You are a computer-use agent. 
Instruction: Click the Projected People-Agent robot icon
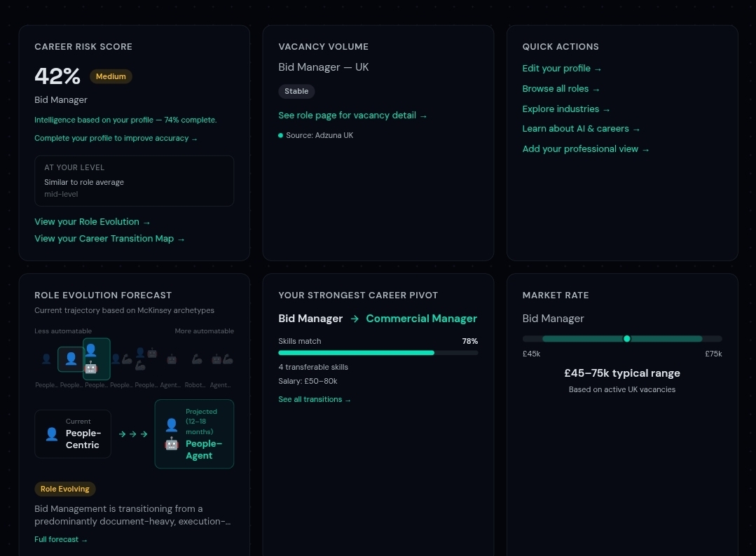coord(172,443)
